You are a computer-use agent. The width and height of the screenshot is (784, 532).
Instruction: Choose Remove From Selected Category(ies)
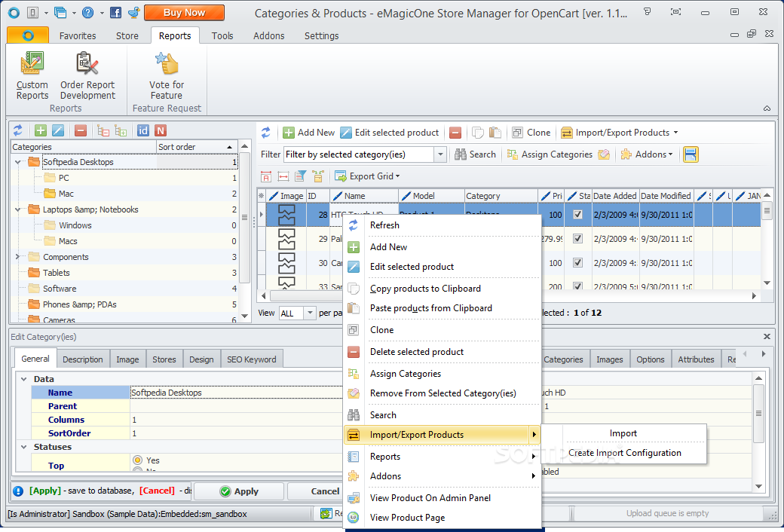click(443, 393)
